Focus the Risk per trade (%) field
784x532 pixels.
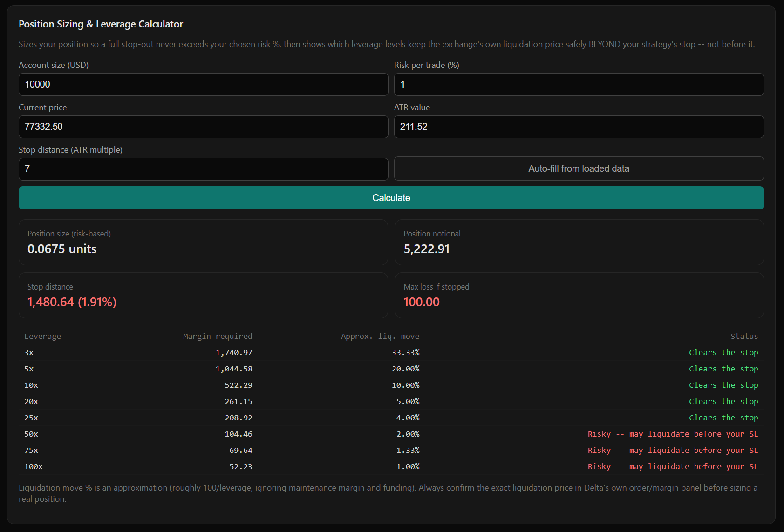pyautogui.click(x=579, y=84)
